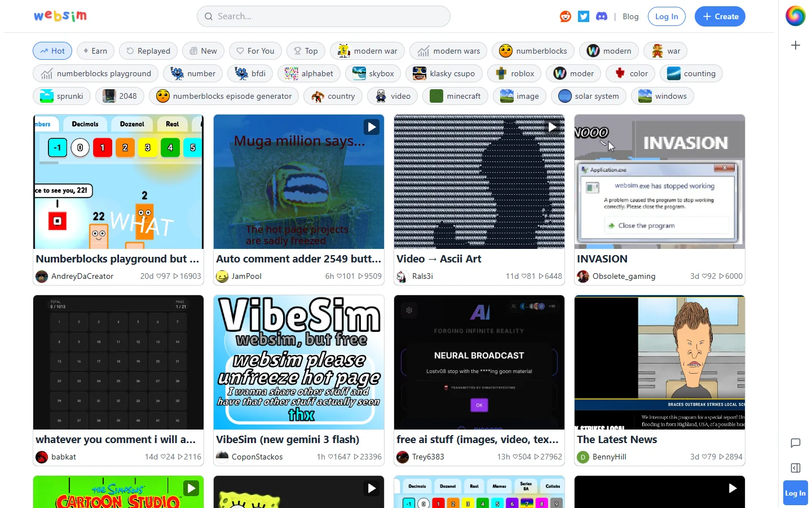Viewport: 812px width, 508px height.
Task: Open the VibeSim project card
Action: click(298, 363)
